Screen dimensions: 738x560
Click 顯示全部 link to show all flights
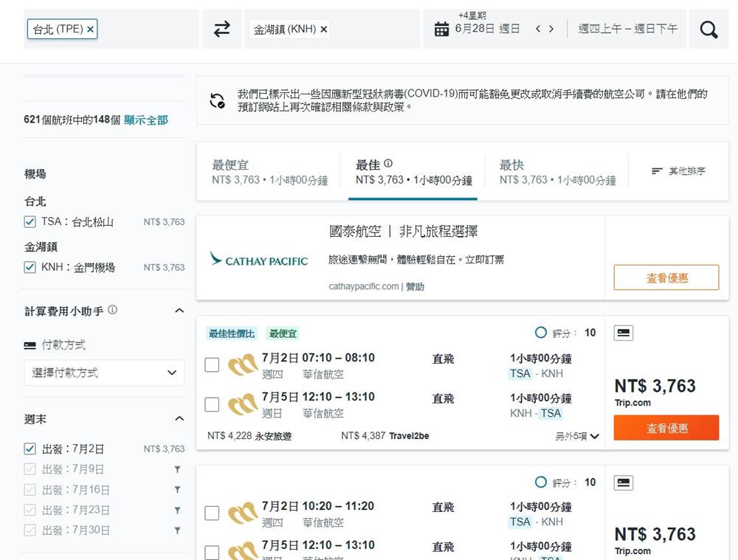(146, 120)
